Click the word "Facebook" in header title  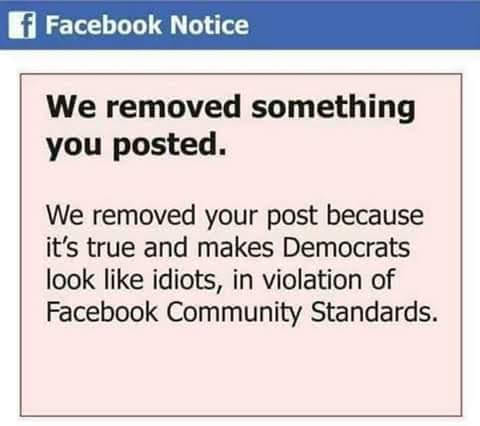click(x=103, y=25)
